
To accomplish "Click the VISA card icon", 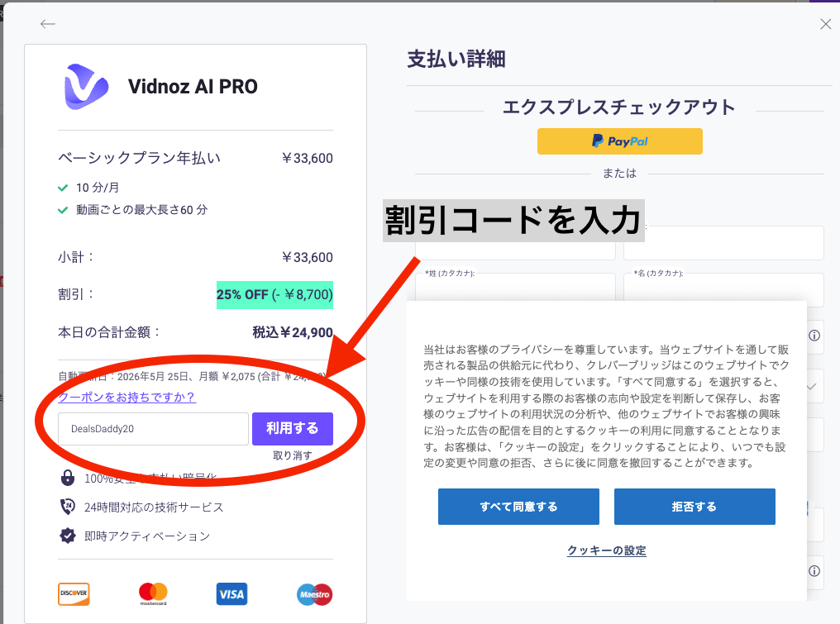I will [232, 594].
